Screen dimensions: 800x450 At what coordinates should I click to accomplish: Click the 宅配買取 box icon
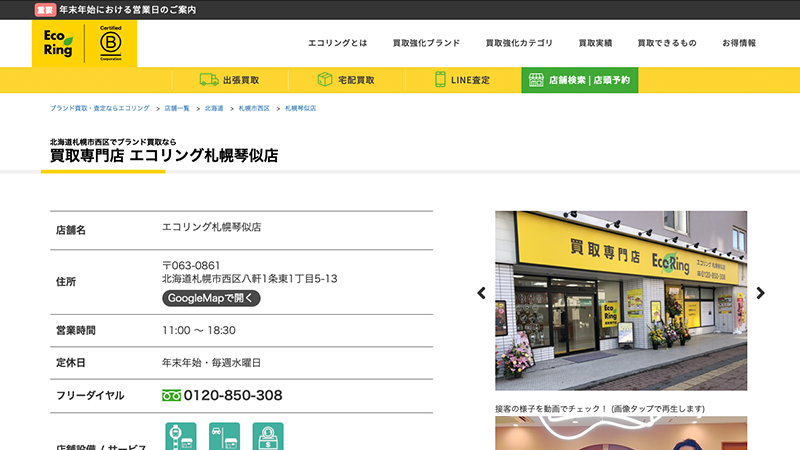tap(325, 80)
